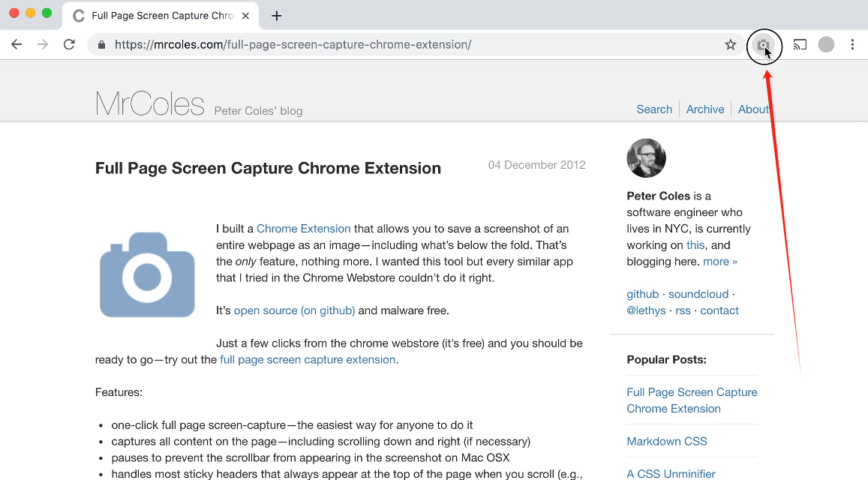The width and height of the screenshot is (868, 480).
Task: Follow the Chrome Extension link
Action: 303,229
